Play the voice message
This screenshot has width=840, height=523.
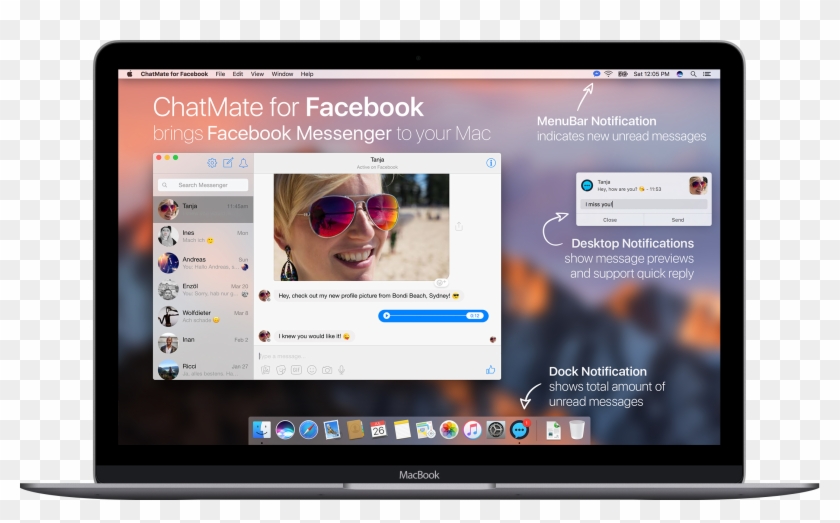click(x=386, y=316)
